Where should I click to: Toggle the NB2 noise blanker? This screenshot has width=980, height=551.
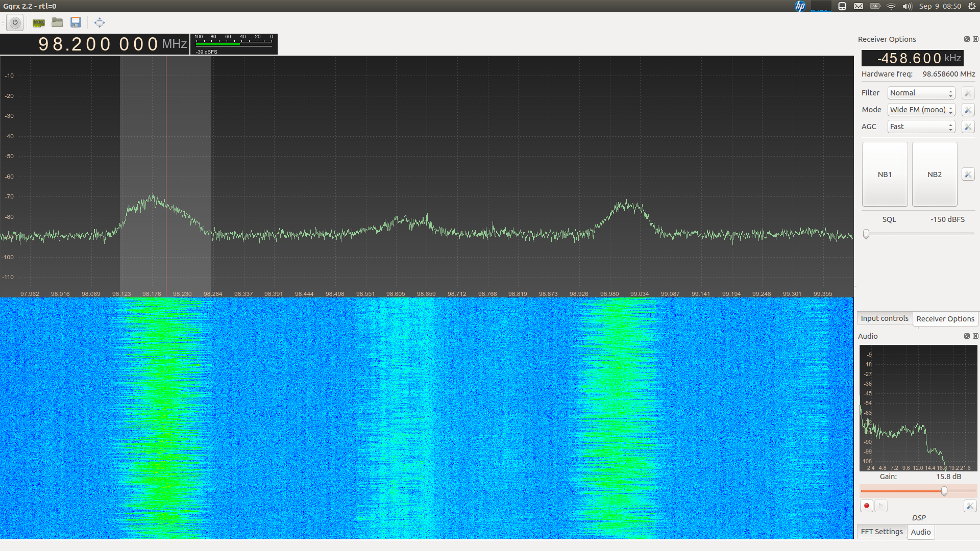935,174
